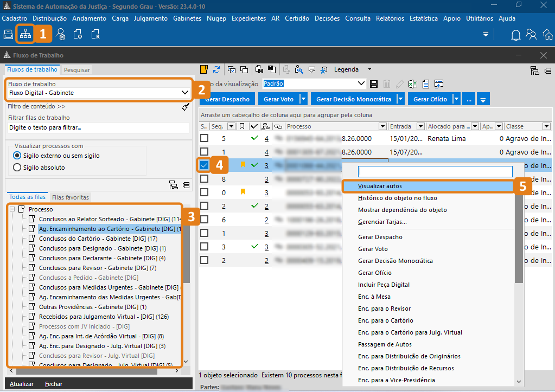Click the save visualization floppy disk icon
This screenshot has width=555, height=392.
(374, 84)
